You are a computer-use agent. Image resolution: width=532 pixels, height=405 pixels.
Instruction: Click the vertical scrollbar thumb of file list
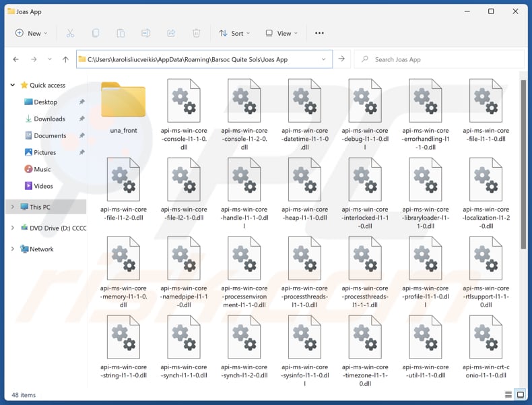click(x=523, y=164)
